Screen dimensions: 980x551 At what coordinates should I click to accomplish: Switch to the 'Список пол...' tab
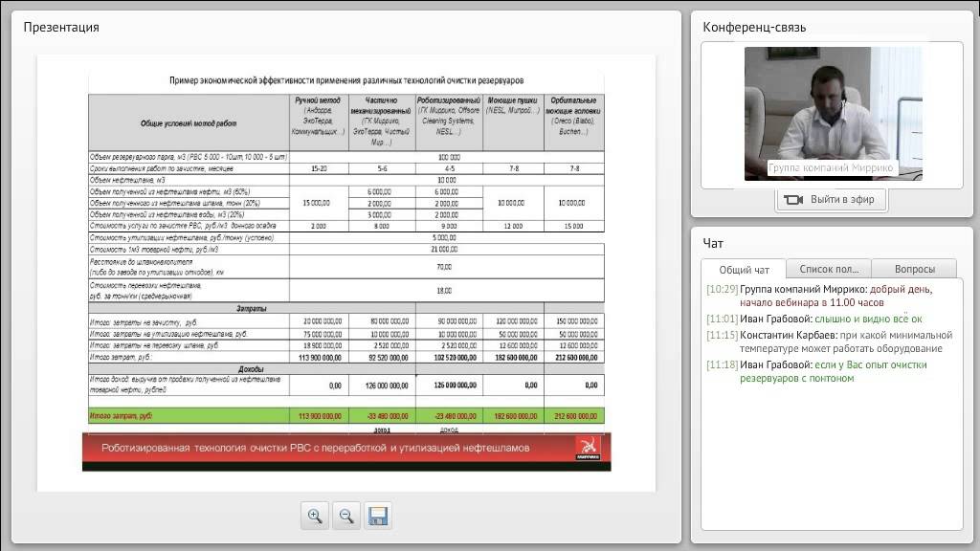point(829,269)
